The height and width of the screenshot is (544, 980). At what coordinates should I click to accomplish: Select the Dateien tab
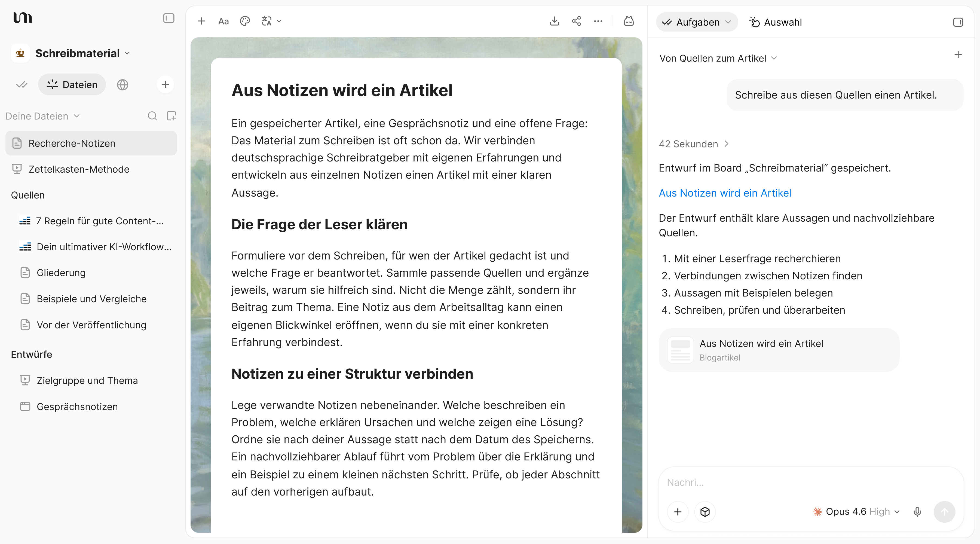click(x=72, y=84)
